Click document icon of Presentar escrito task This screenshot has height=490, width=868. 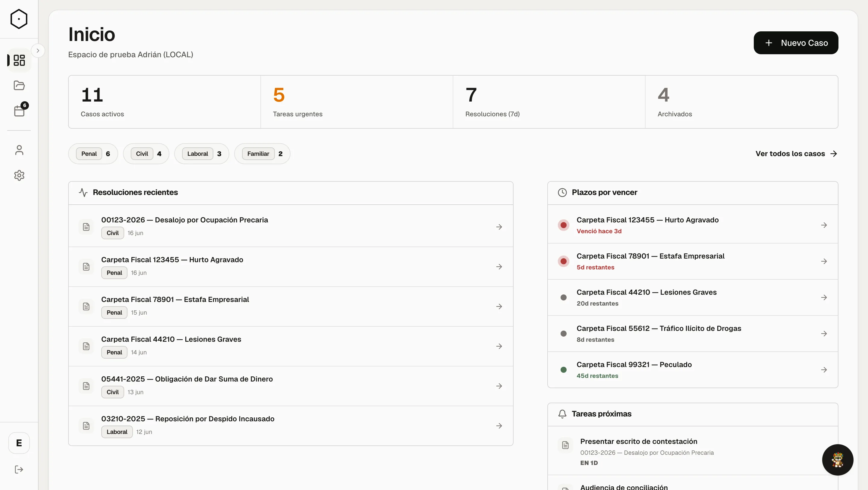(x=565, y=445)
